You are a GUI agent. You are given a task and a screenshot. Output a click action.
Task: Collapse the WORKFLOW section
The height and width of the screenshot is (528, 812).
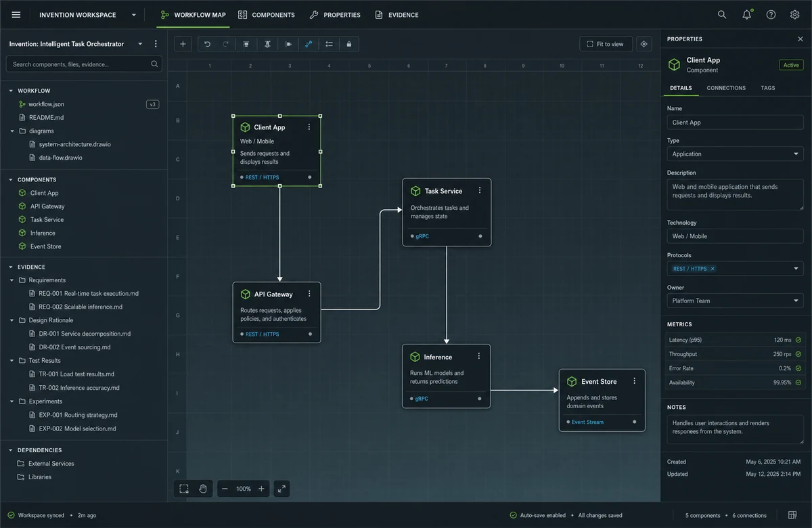pos(11,91)
